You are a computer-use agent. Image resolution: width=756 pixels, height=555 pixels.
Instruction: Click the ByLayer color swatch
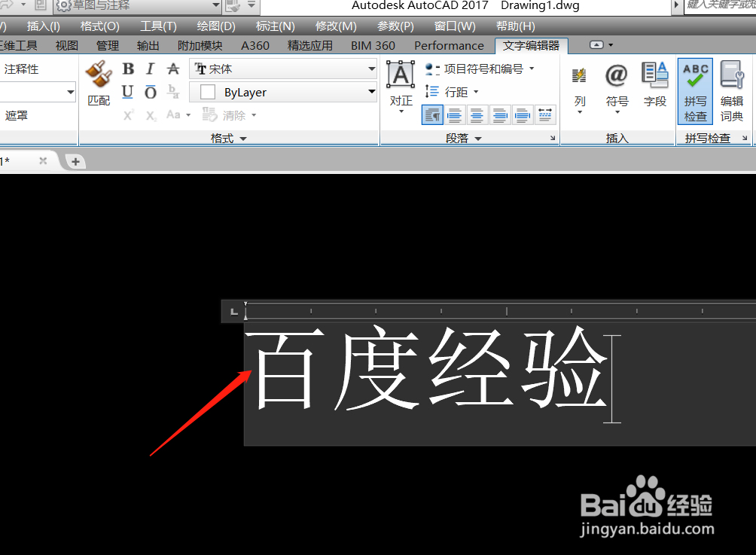208,92
